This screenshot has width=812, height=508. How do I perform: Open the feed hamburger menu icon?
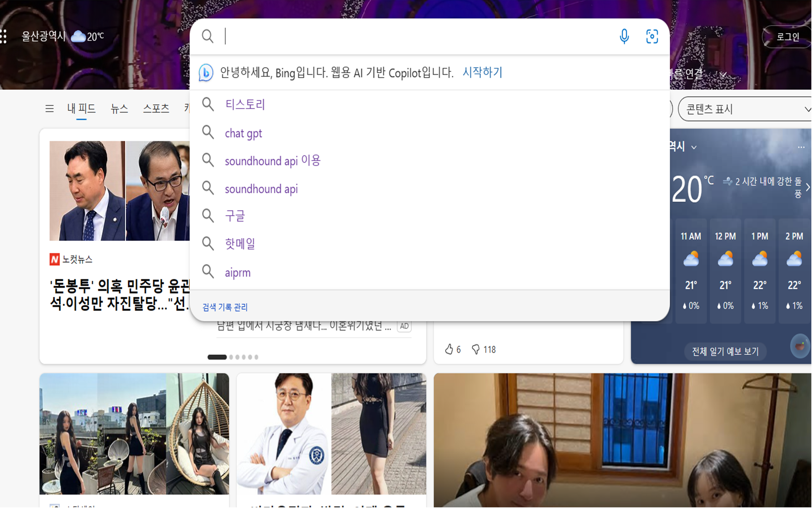pos(49,108)
